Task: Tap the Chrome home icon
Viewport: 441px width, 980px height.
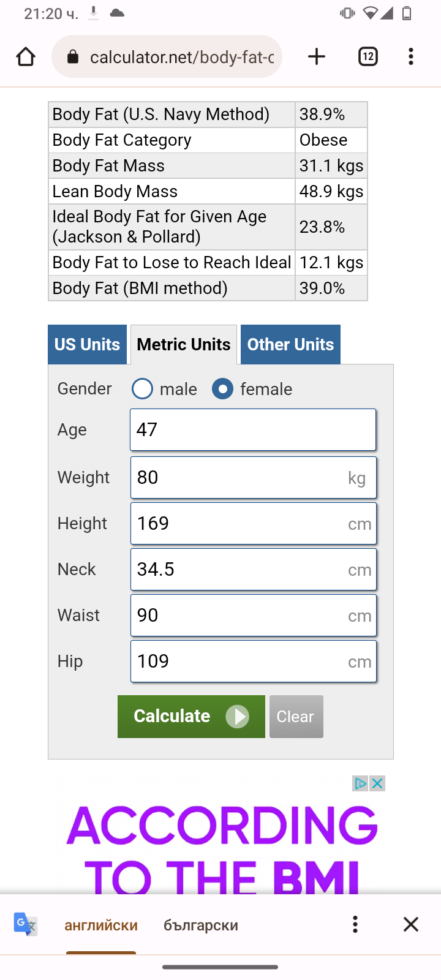Action: pos(26,57)
